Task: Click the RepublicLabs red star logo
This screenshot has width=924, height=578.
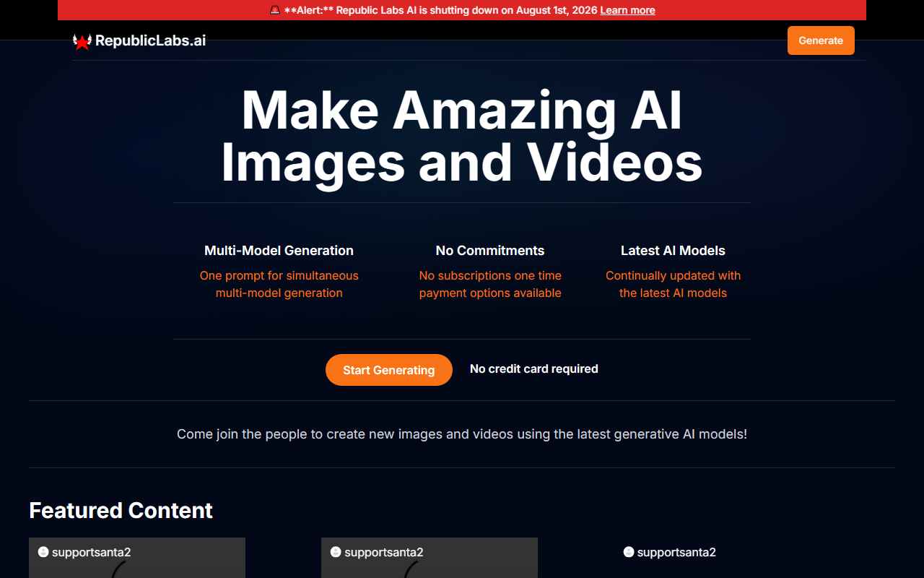Action: 82,41
